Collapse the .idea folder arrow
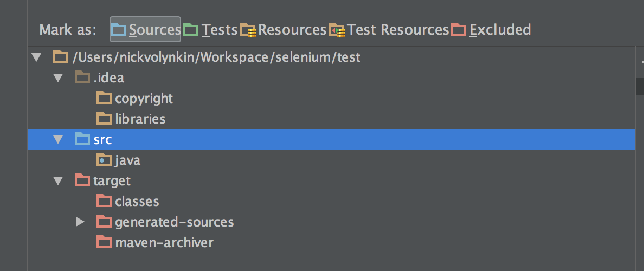Image resolution: width=644 pixels, height=271 pixels. [x=58, y=78]
